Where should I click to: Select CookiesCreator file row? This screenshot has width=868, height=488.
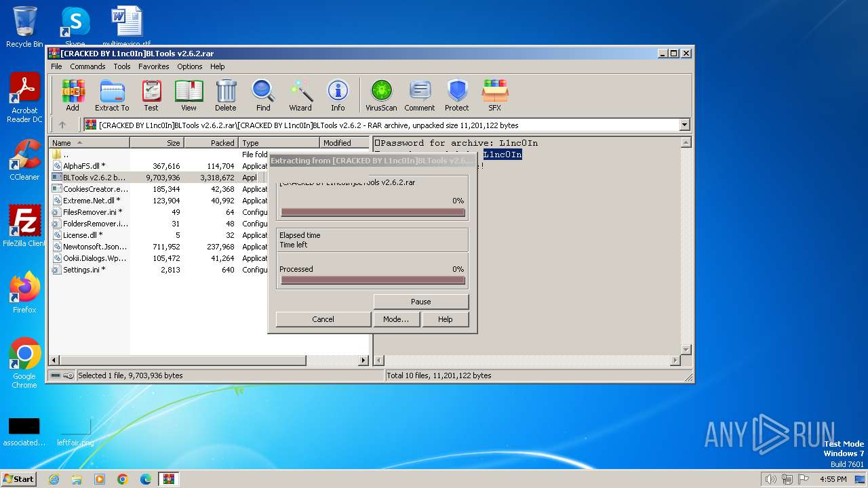tap(159, 189)
